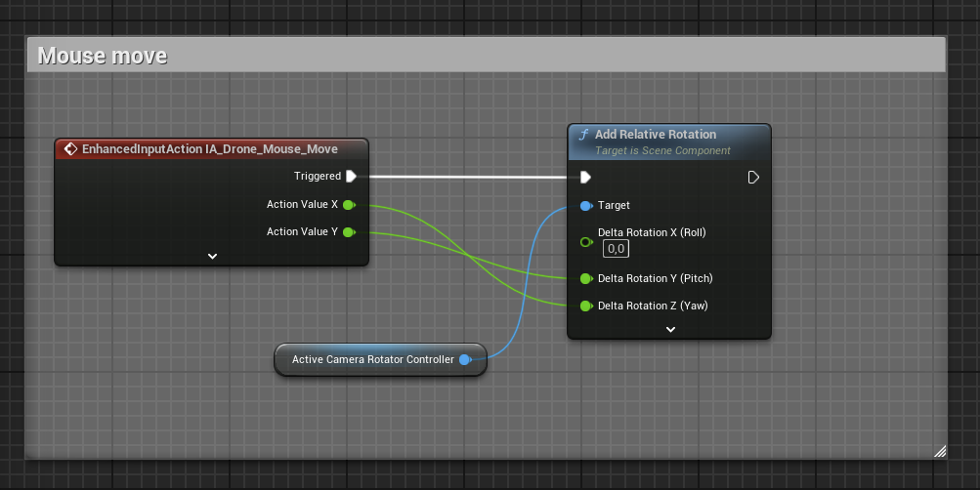
Task: Click the Action Value X output pin
Action: [349, 205]
